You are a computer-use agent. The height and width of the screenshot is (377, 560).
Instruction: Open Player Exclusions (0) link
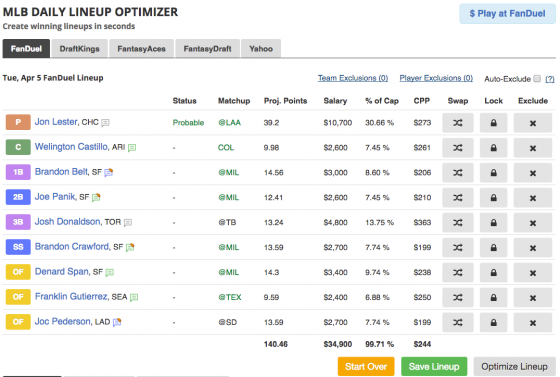click(x=436, y=78)
